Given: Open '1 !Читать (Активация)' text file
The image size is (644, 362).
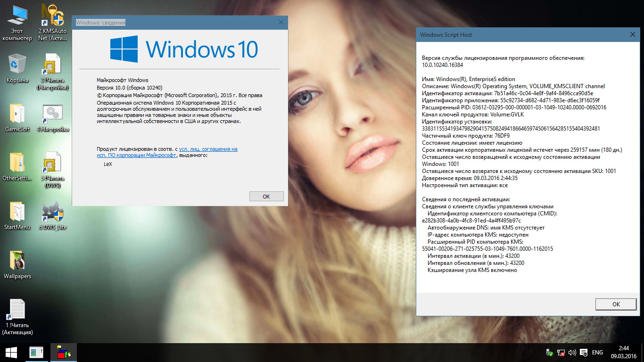Looking at the screenshot, I should 17,311.
